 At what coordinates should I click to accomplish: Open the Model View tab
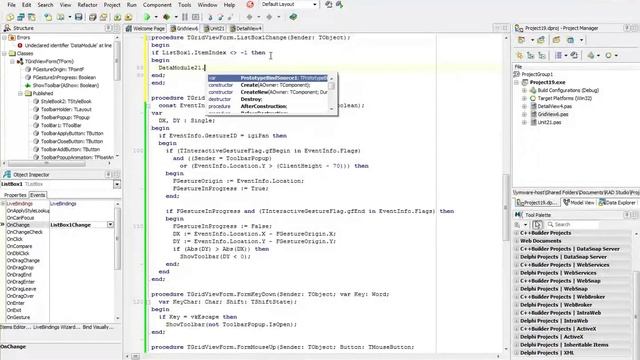pos(578,202)
